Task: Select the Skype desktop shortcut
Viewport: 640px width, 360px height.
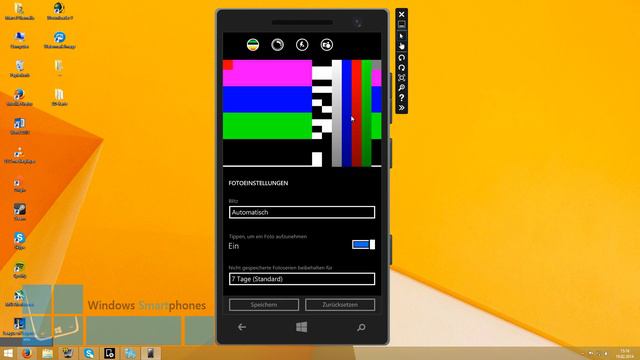Action: click(x=20, y=241)
